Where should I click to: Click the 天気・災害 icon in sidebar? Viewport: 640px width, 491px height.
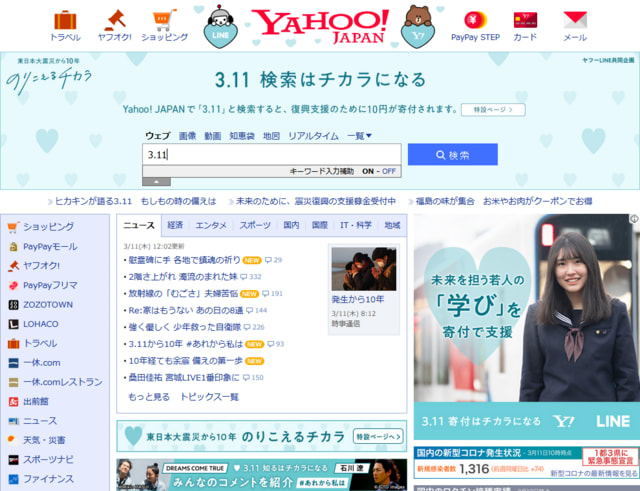(x=12, y=440)
